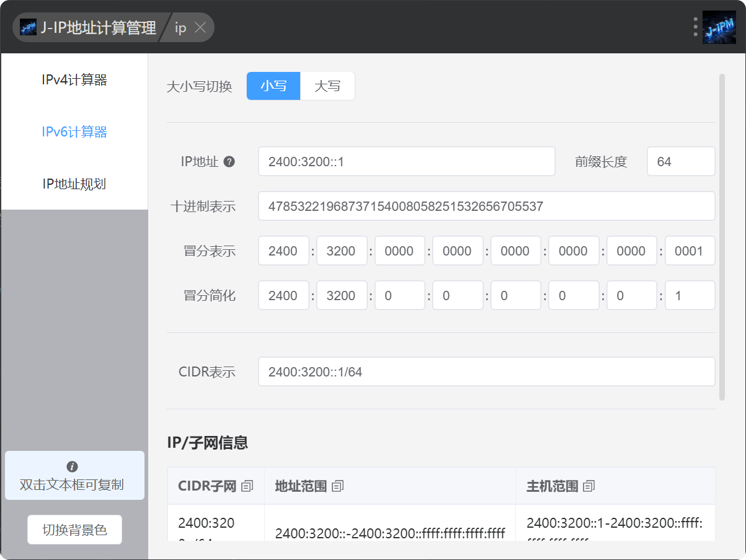Image resolution: width=746 pixels, height=560 pixels.
Task: Click the 十进制表示 text box
Action: (486, 207)
